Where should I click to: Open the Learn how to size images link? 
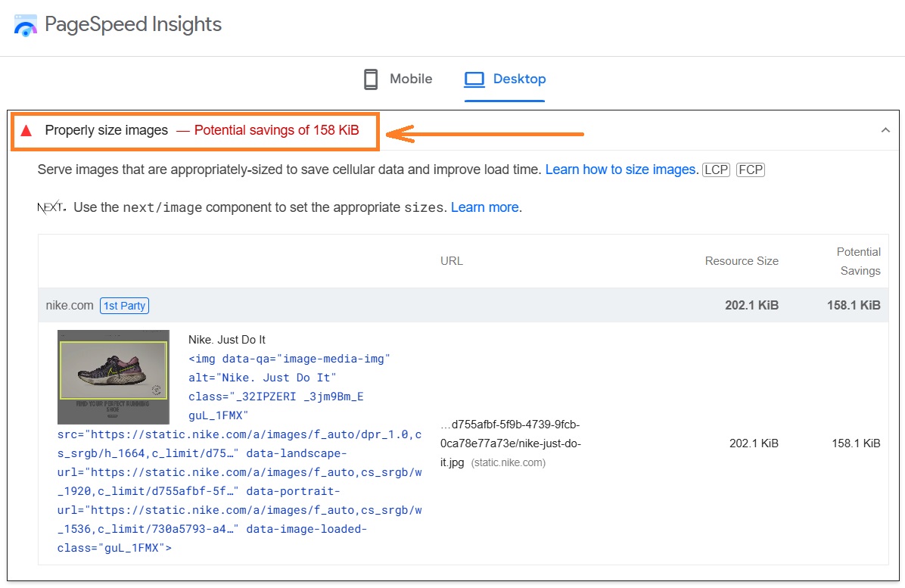tap(620, 170)
